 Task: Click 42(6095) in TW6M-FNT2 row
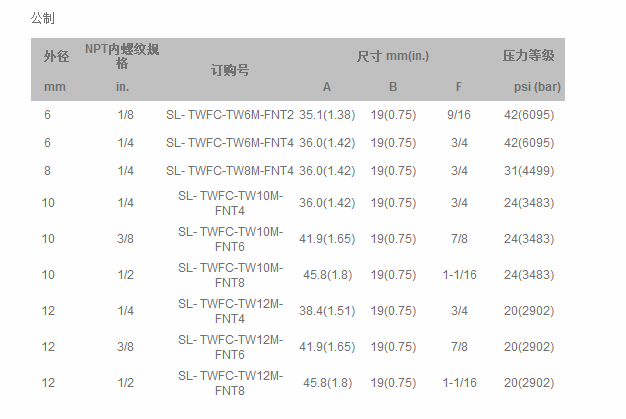pos(529,115)
